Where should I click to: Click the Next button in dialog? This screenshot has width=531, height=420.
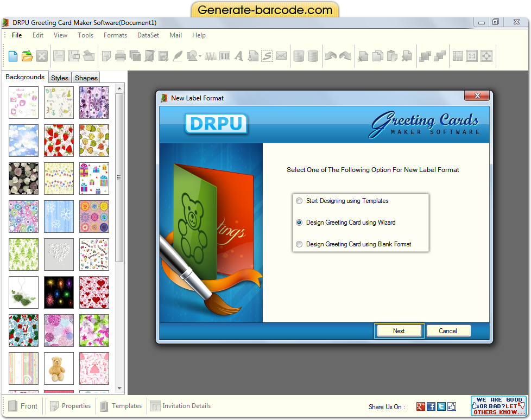pyautogui.click(x=399, y=331)
